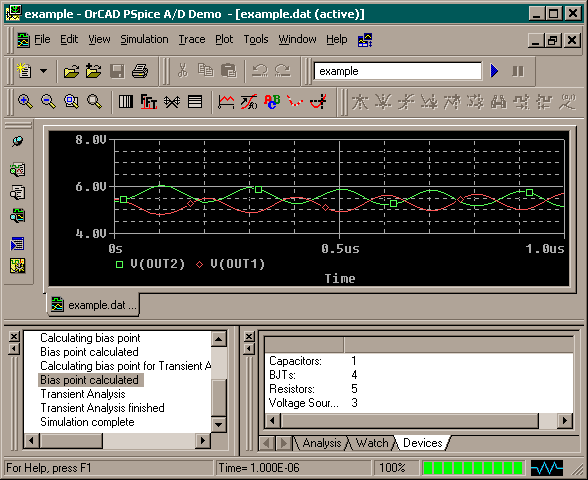Run the simulation with blue play button

click(x=495, y=70)
